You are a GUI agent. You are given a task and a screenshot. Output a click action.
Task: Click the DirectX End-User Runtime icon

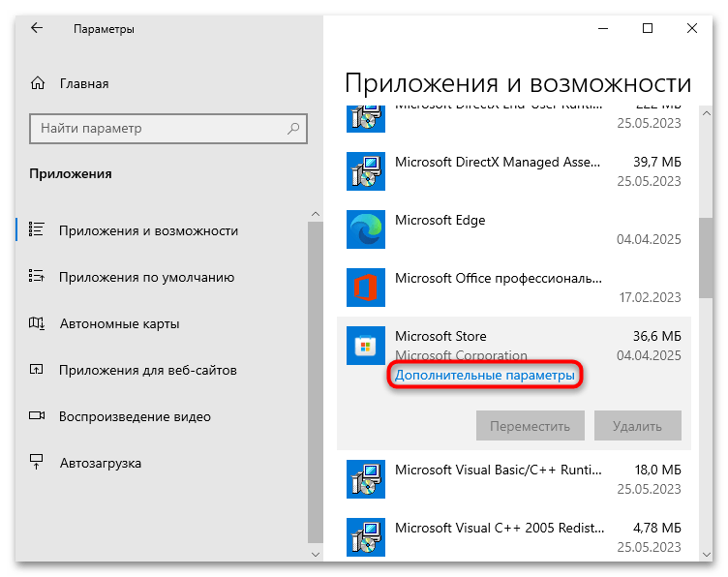tap(366, 119)
